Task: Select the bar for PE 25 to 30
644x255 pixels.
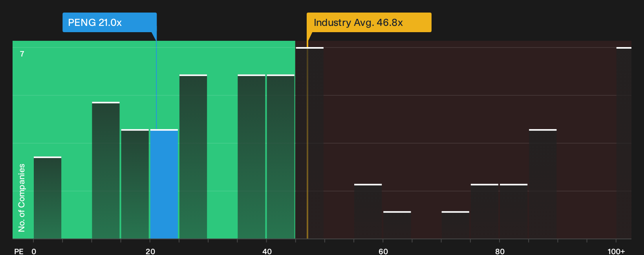Action: pyautogui.click(x=193, y=157)
